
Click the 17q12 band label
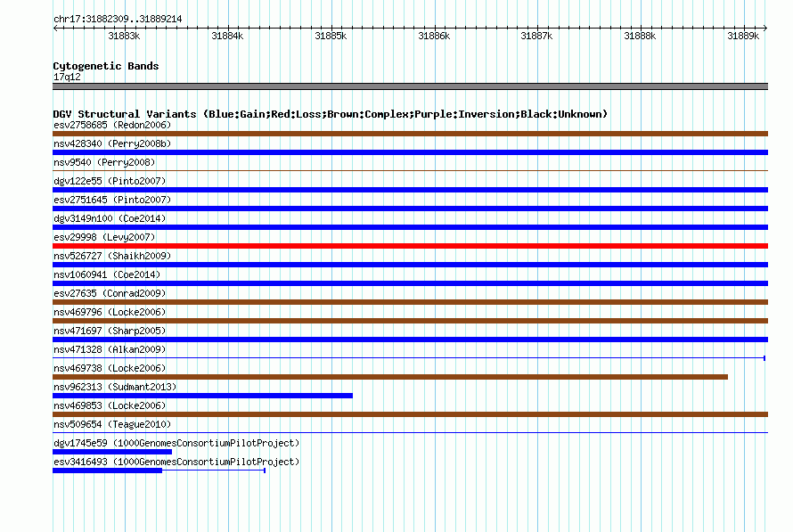67,77
